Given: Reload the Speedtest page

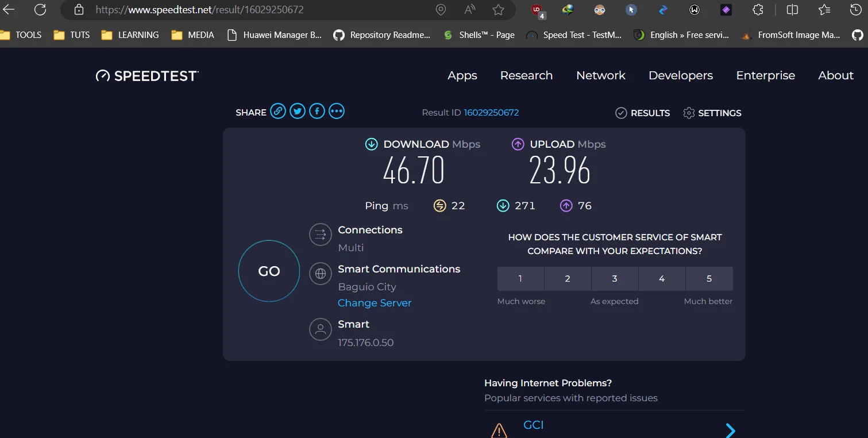Looking at the screenshot, I should click(x=40, y=9).
